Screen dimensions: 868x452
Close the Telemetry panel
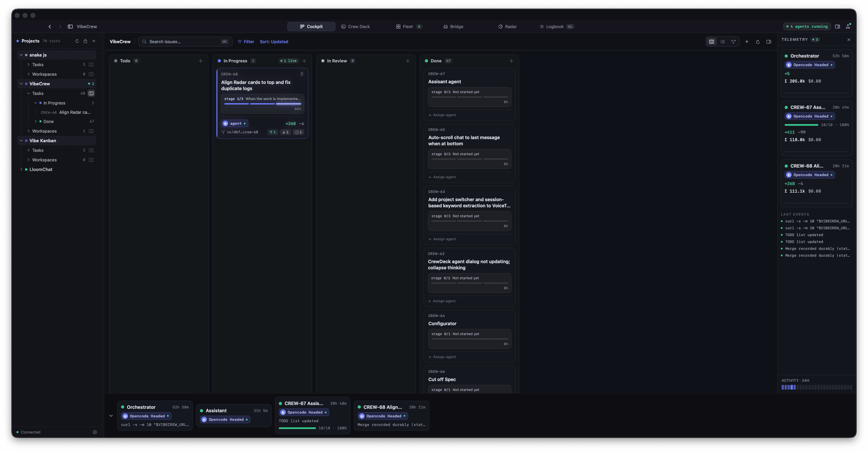(849, 40)
